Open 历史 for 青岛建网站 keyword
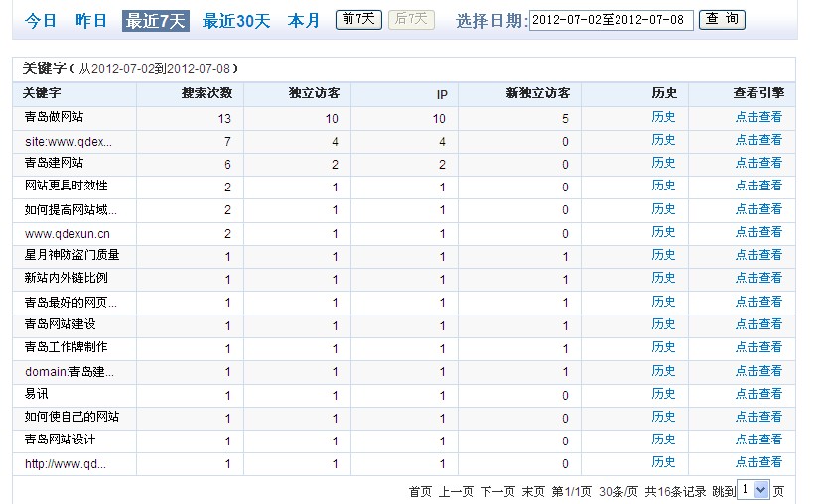This screenshot has width=825, height=504. [x=663, y=163]
